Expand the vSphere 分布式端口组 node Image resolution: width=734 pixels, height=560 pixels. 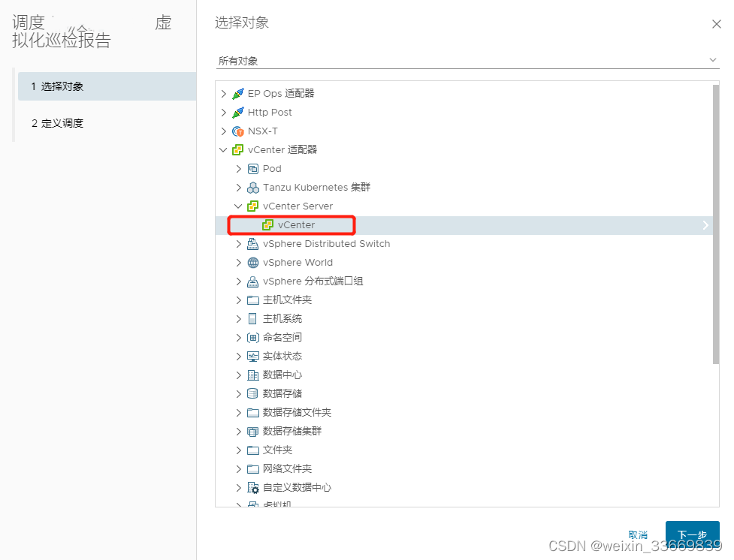(x=239, y=282)
